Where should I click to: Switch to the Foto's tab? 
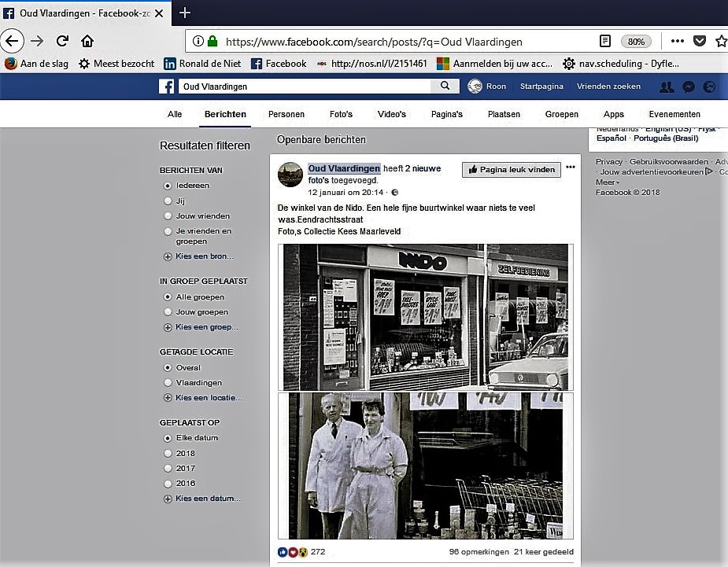pos(341,114)
